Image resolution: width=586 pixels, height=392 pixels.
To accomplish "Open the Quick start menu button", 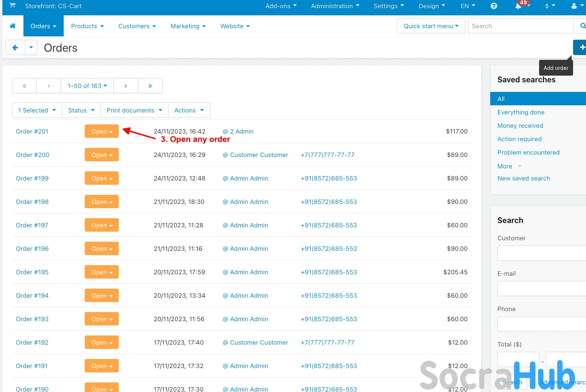I will pos(430,26).
